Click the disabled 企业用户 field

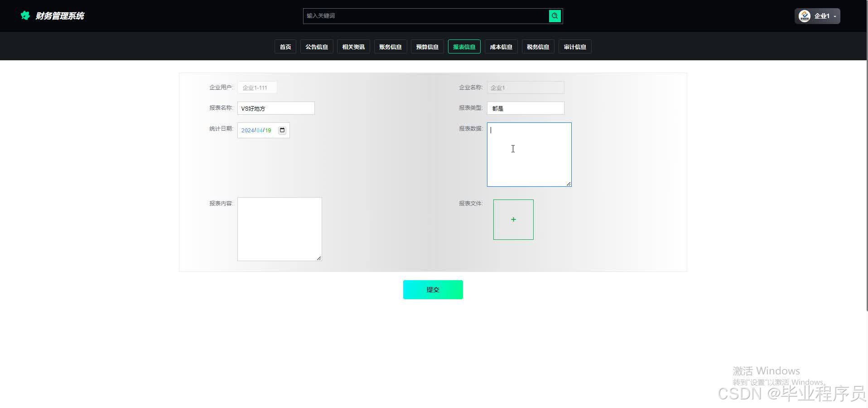tap(257, 87)
